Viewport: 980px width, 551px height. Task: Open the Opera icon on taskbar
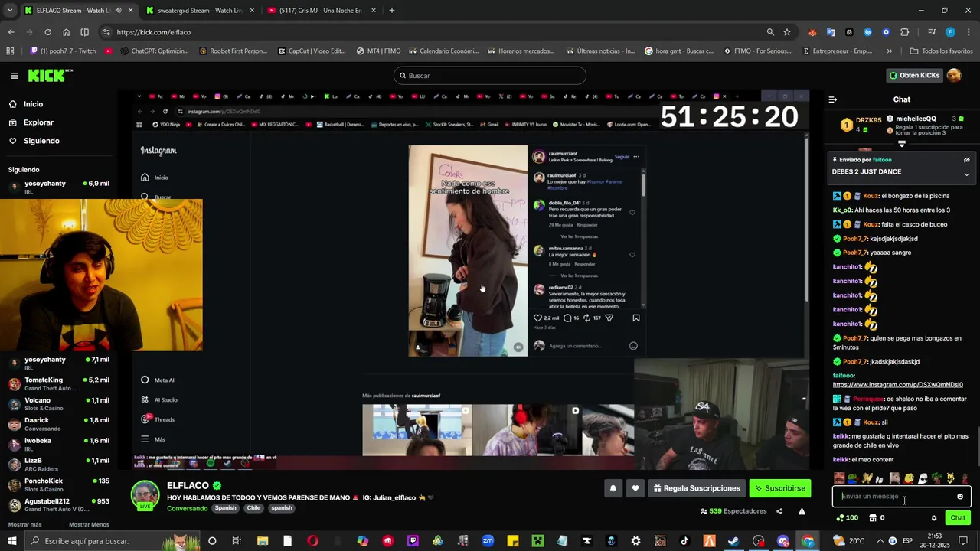pos(312,541)
